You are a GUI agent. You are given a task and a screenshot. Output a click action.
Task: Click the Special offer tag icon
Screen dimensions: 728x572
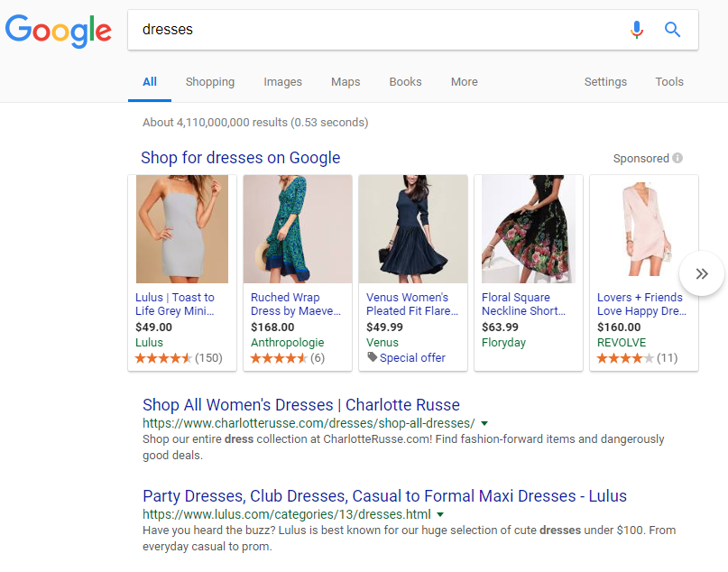[372, 357]
